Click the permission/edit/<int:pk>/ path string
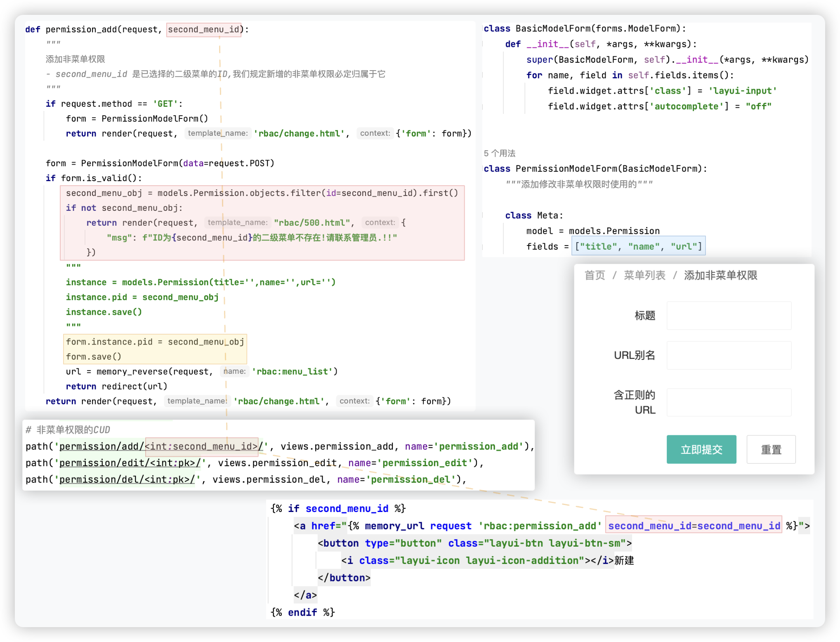The image size is (840, 642). coord(130,463)
